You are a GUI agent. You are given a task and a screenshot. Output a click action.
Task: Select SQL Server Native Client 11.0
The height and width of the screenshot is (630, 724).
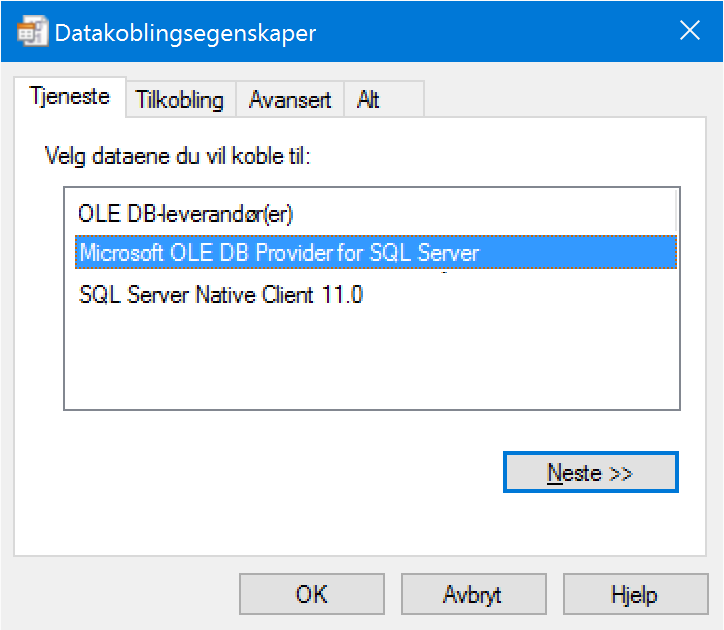click(221, 295)
